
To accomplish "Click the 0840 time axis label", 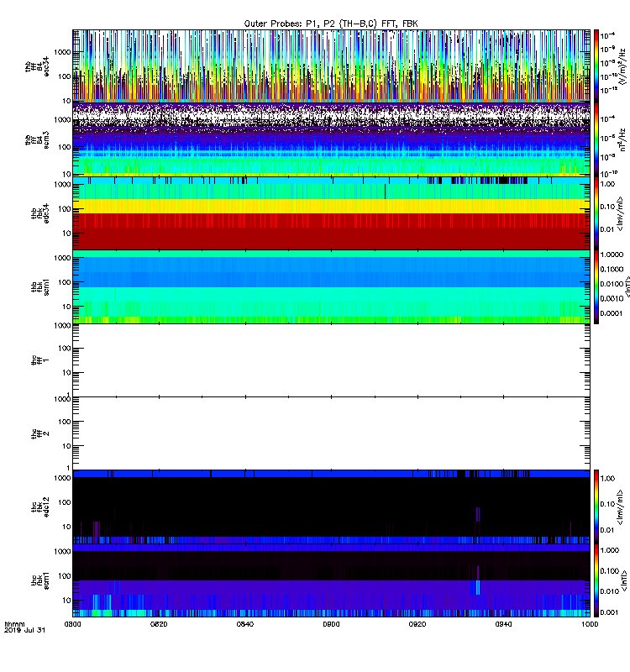I will point(245,624).
